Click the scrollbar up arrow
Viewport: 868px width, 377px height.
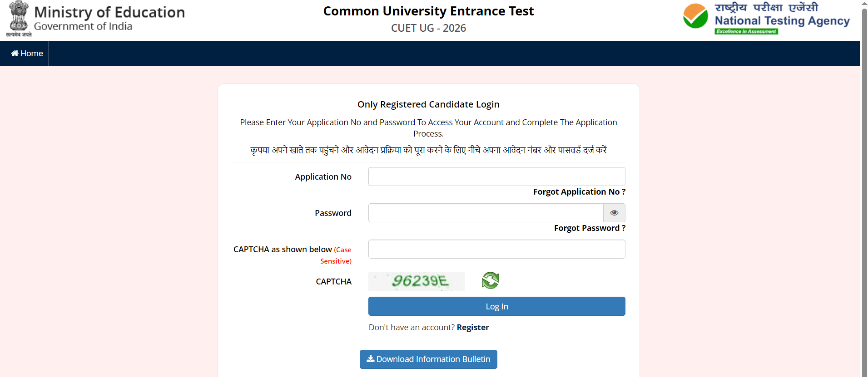tap(864, 3)
